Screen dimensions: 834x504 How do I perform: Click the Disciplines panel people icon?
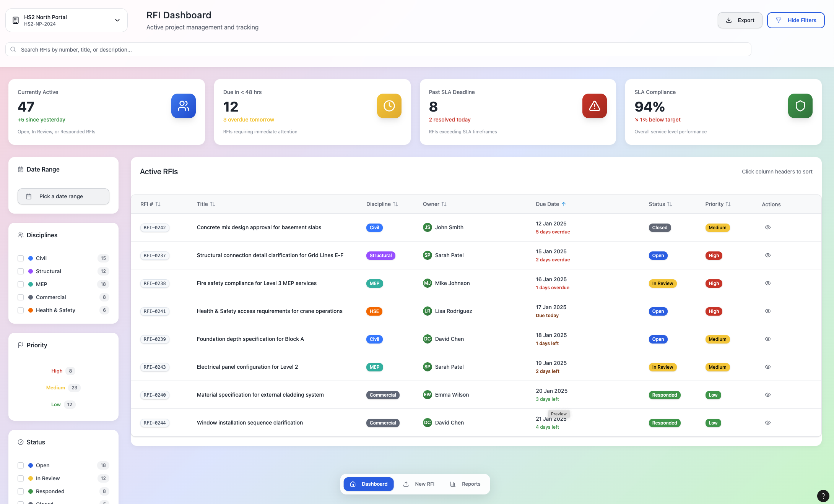pyautogui.click(x=21, y=235)
